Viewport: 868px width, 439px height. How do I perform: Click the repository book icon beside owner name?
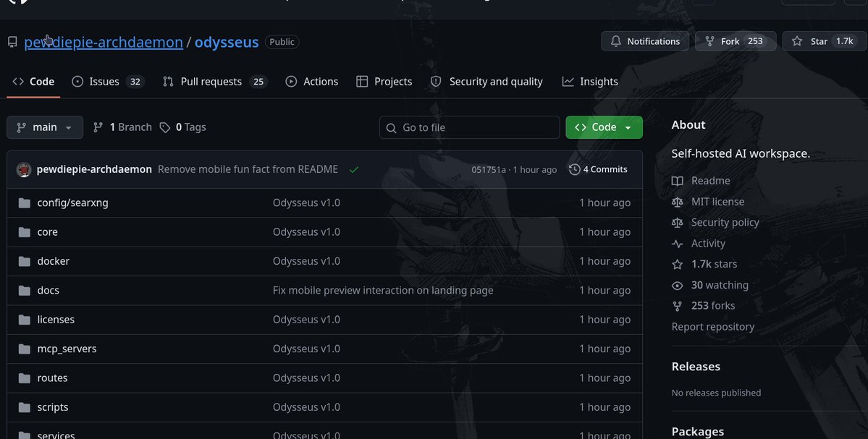[12, 42]
